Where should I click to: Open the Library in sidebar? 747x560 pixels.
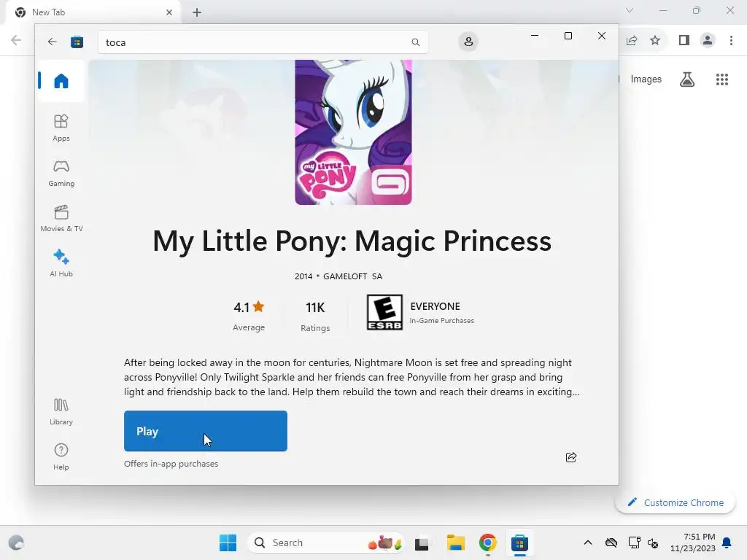coord(61,411)
